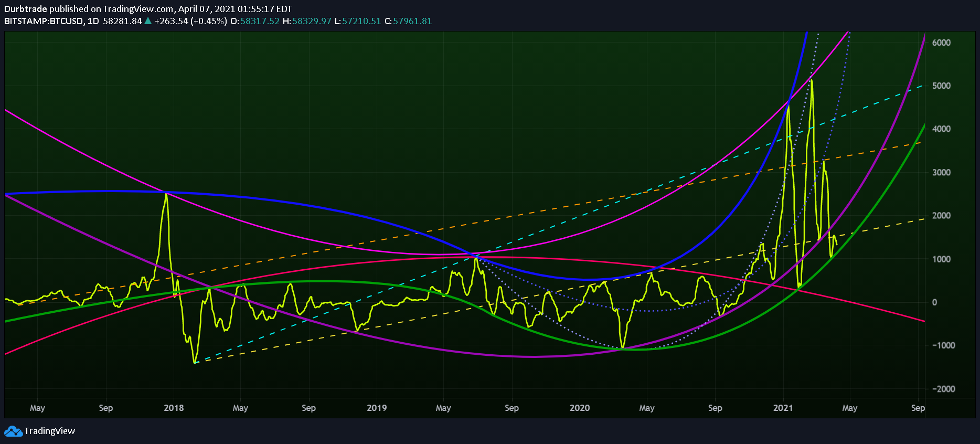This screenshot has height=444, width=980.
Task: Click the 0 price axis label
Action: [x=934, y=302]
